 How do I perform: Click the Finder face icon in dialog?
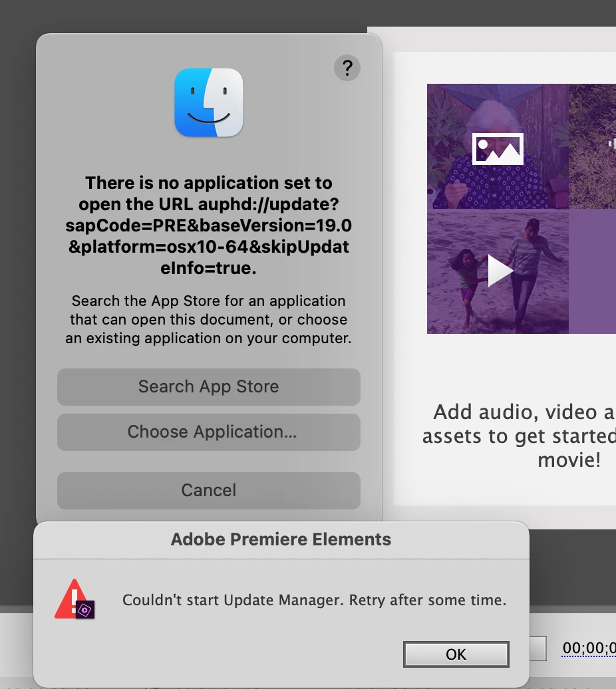[x=209, y=102]
